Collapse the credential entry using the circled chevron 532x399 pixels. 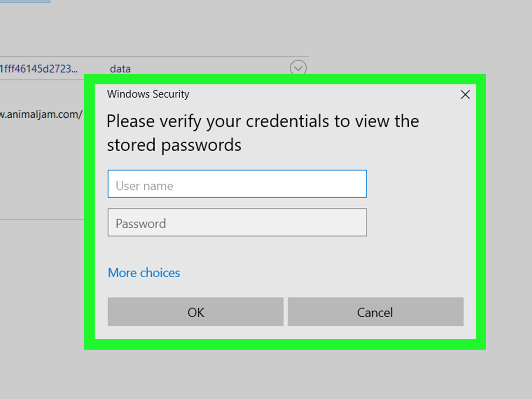298,68
